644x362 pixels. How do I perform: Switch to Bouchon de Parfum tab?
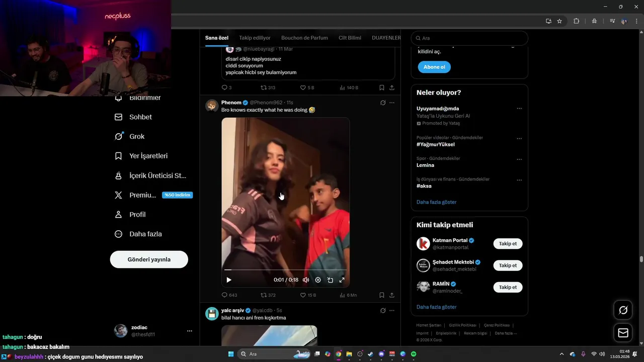[x=304, y=38]
